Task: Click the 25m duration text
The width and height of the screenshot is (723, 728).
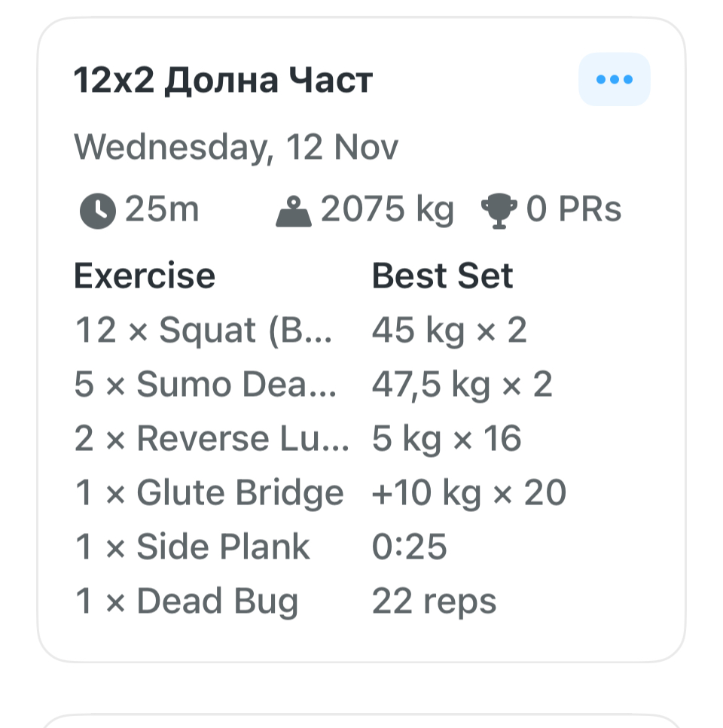Action: [162, 209]
